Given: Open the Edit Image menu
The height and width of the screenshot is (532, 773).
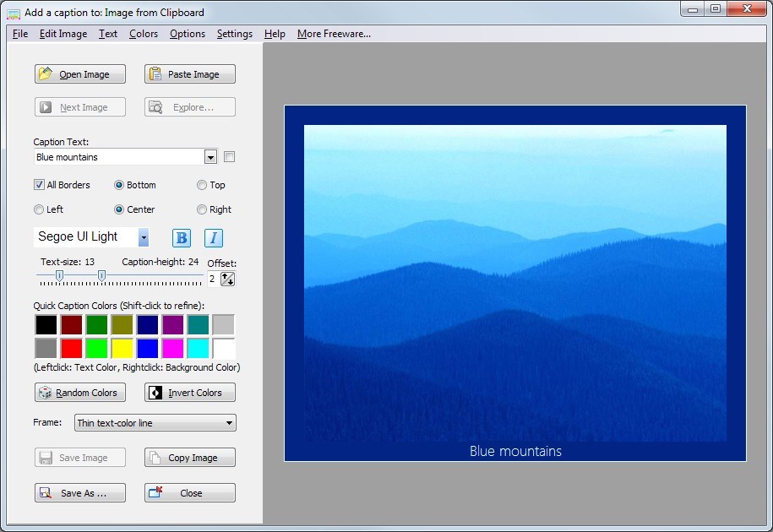Looking at the screenshot, I should [63, 34].
